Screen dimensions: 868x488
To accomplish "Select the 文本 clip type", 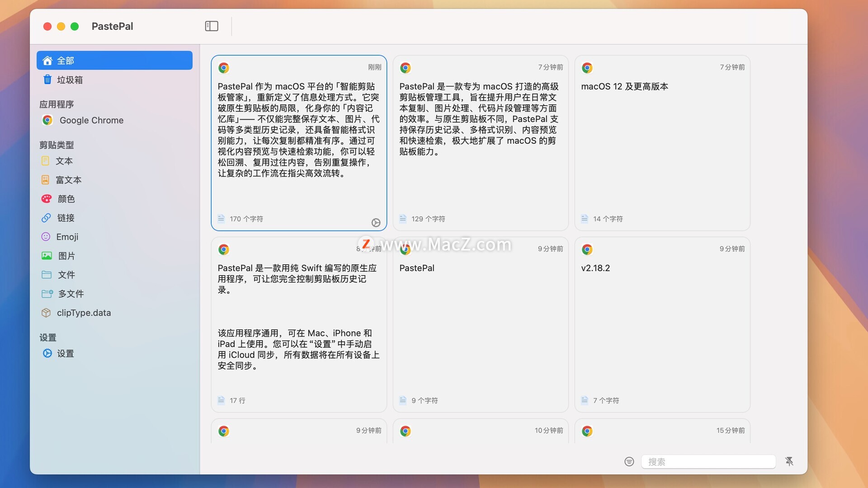I will (x=114, y=161).
